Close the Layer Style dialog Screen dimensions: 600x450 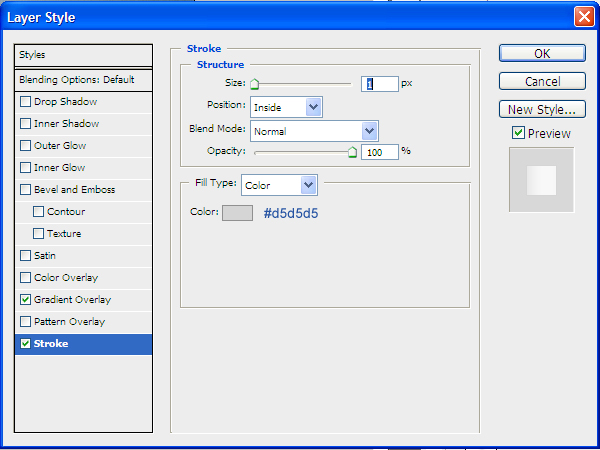coord(584,17)
